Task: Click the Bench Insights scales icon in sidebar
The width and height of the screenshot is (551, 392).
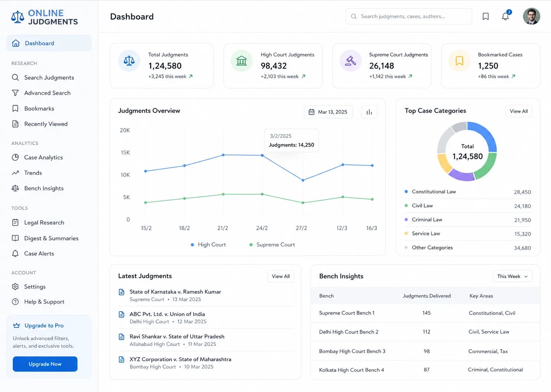Action: point(15,188)
